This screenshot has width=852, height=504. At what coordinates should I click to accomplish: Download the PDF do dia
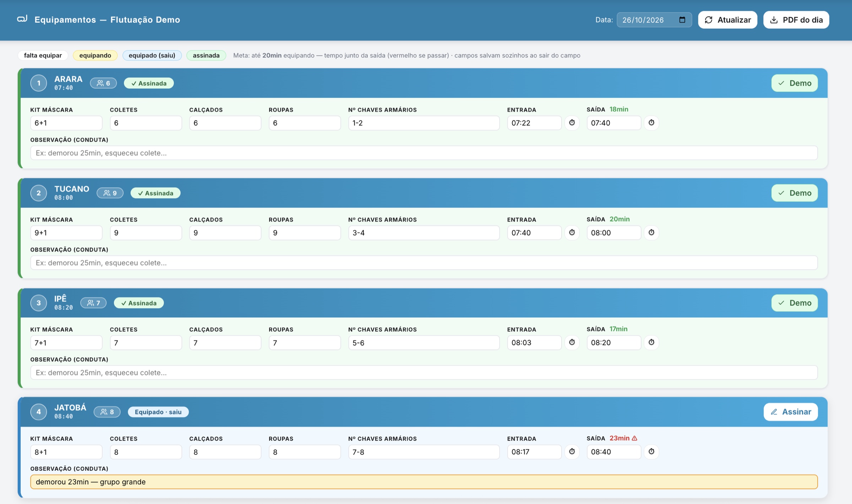coord(796,20)
